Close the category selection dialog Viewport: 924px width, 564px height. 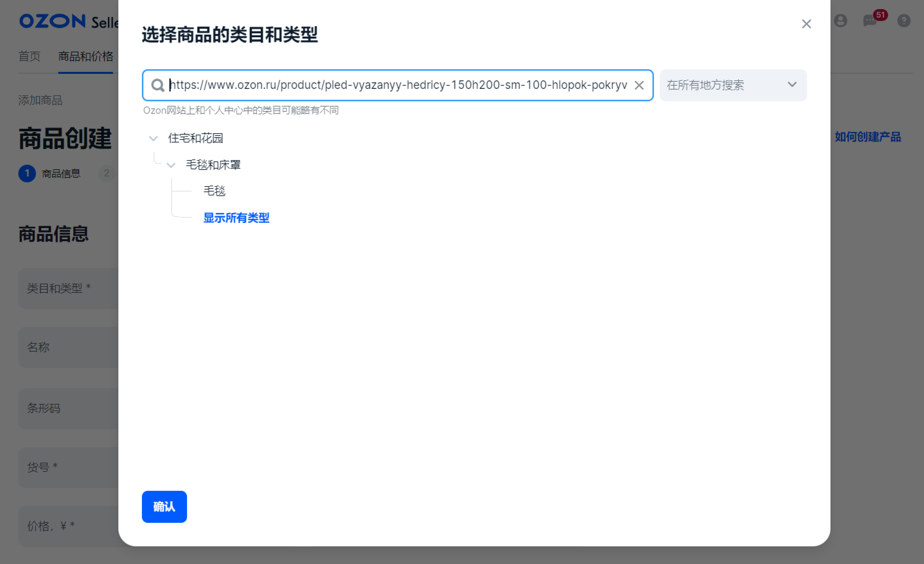pos(806,24)
